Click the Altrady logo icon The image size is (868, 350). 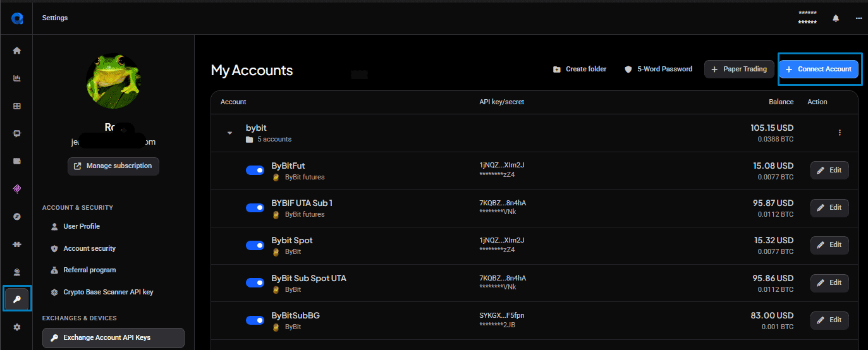(x=16, y=18)
